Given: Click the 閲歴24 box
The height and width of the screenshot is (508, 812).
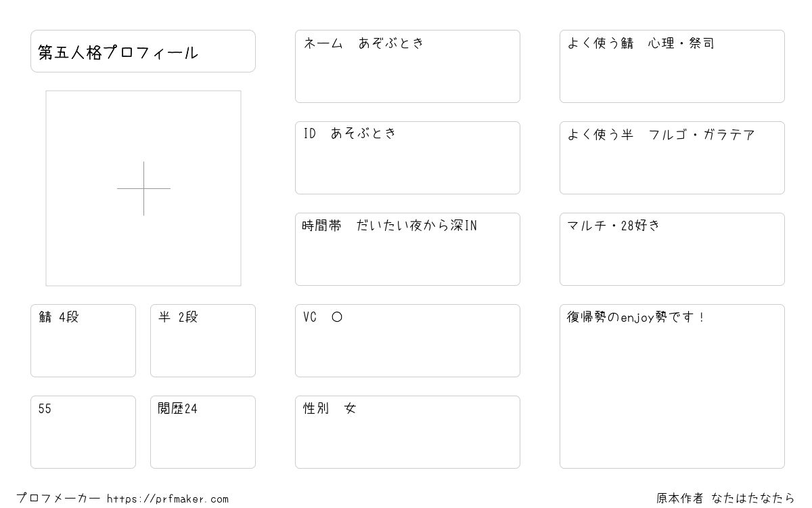Looking at the screenshot, I should 203,432.
